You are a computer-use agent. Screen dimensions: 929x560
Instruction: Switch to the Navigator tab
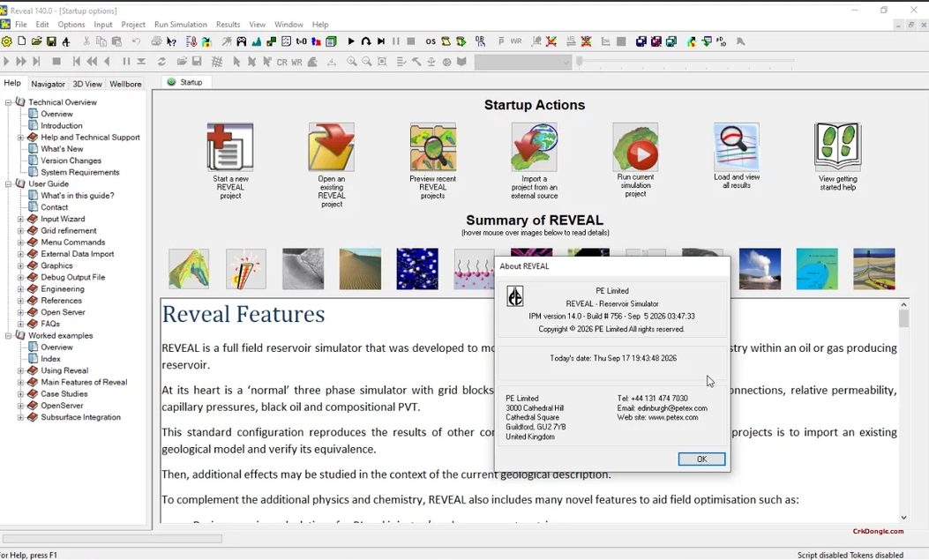48,84
